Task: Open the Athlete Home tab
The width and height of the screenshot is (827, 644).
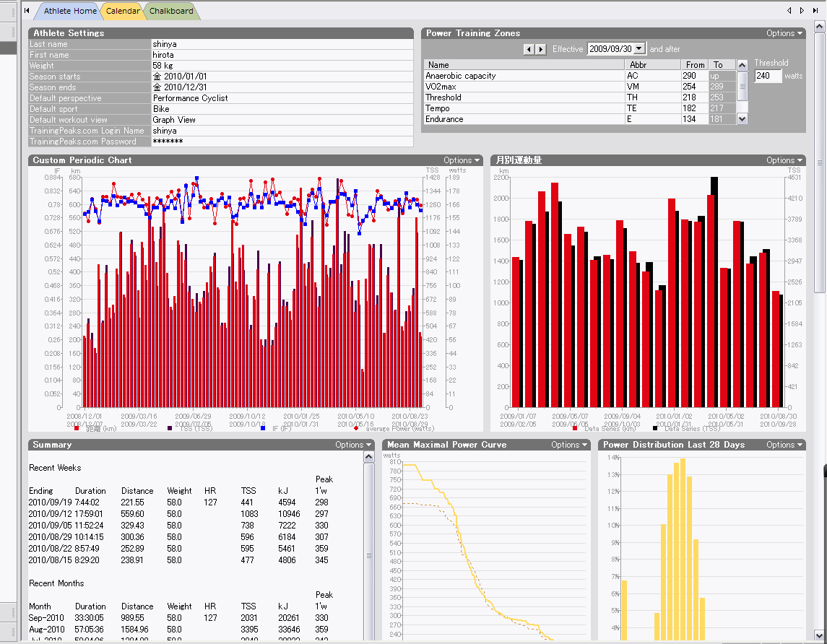Action: (x=69, y=11)
